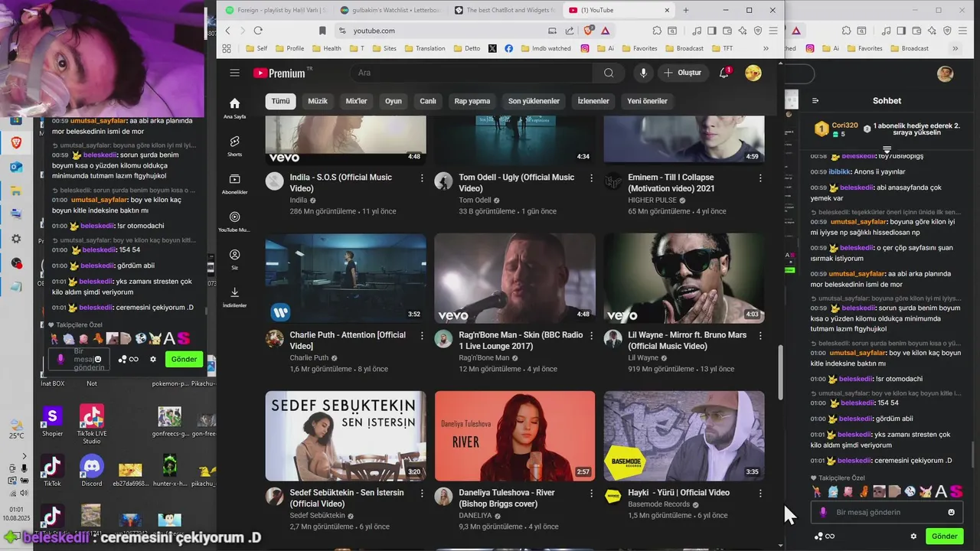Screen dimensions: 980x551
Task: Click the browser back arrow
Action: pos(227,31)
